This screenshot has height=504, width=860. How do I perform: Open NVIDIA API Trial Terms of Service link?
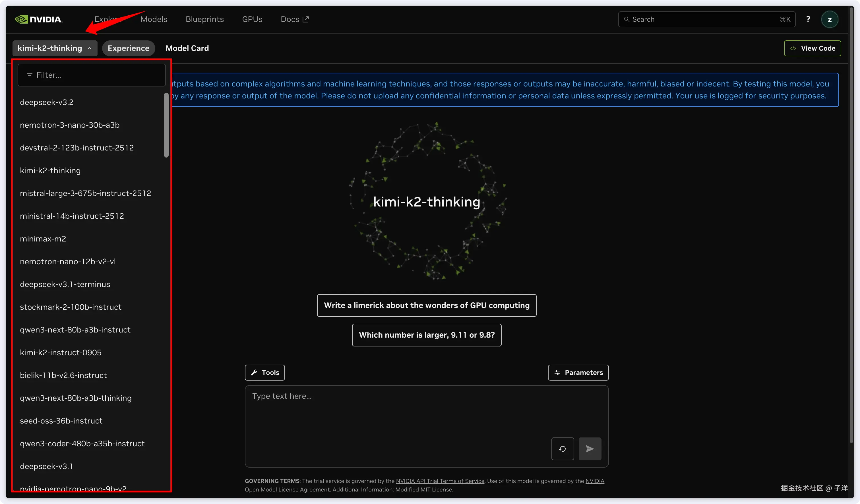click(x=440, y=481)
